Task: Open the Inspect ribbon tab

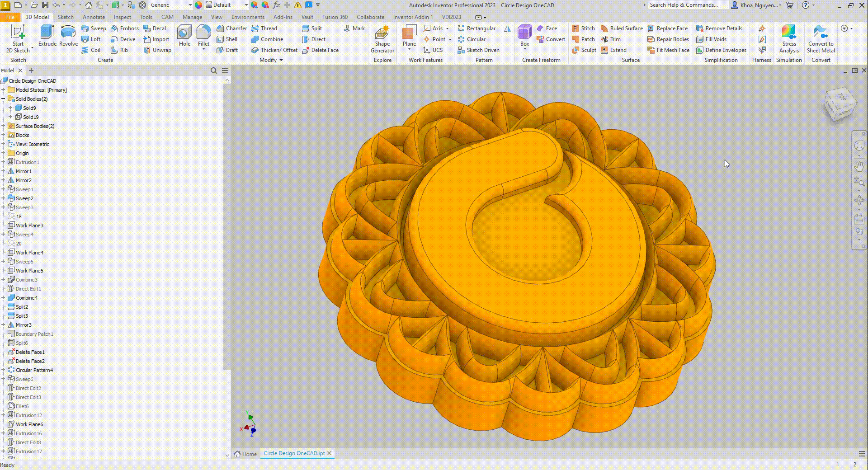Action: (x=122, y=17)
